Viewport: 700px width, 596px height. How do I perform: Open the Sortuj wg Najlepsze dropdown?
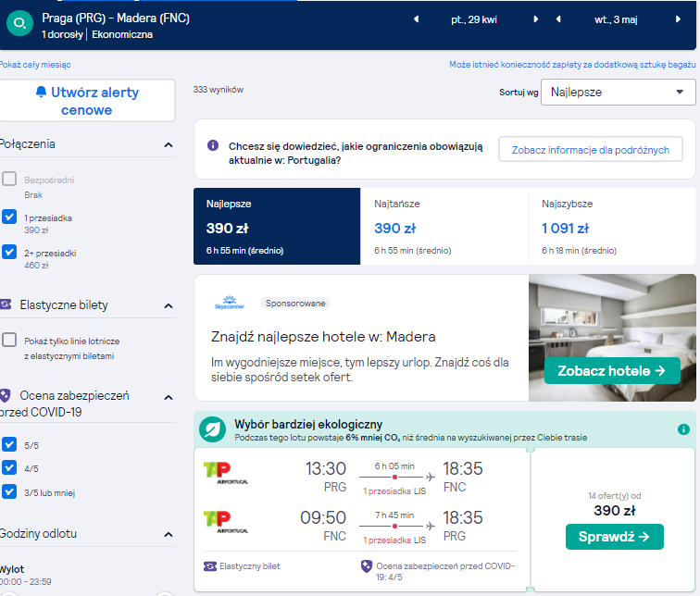pos(618,93)
